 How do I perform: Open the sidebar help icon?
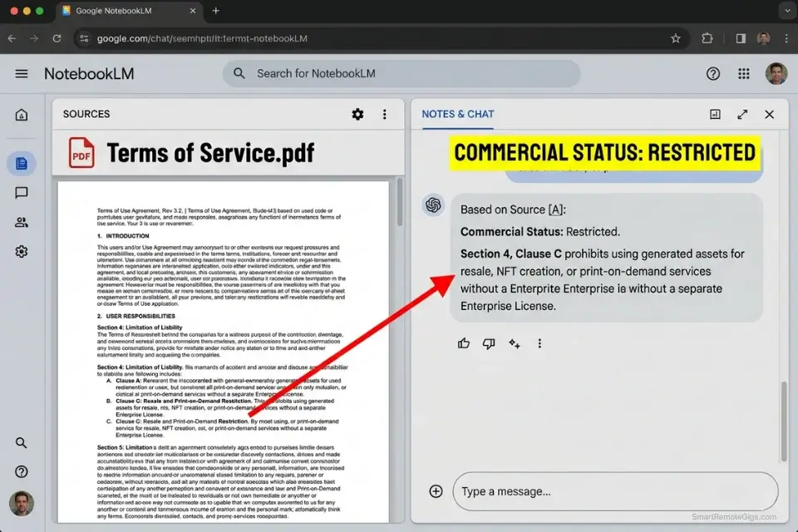[x=22, y=472]
